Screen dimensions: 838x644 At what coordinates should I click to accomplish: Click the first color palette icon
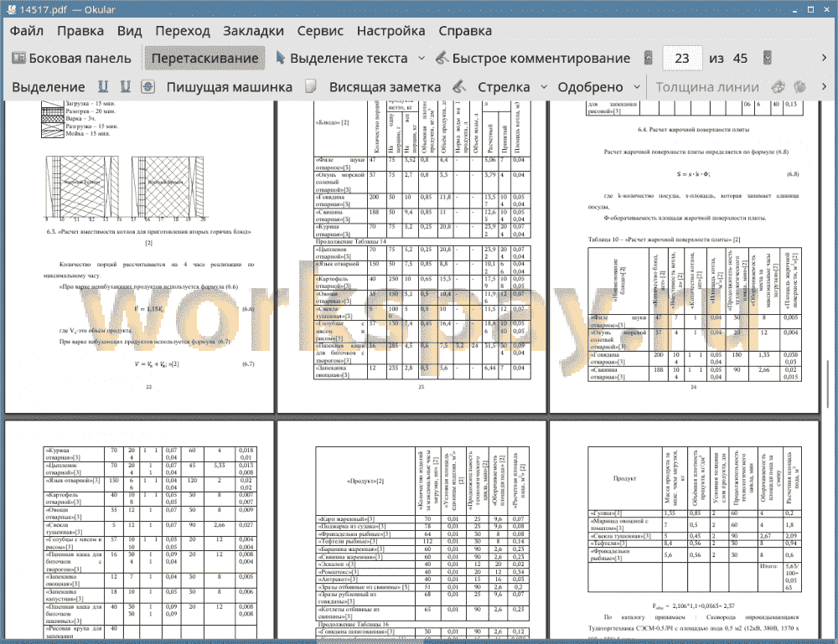coord(779,87)
